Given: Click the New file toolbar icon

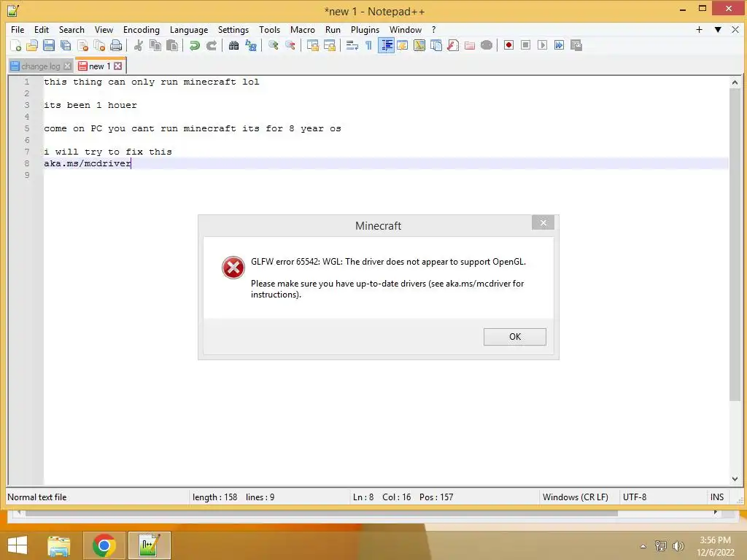Looking at the screenshot, I should (x=15, y=45).
